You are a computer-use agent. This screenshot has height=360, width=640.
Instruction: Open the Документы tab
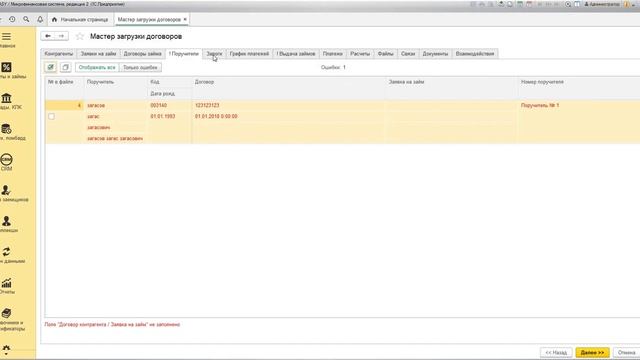click(435, 54)
